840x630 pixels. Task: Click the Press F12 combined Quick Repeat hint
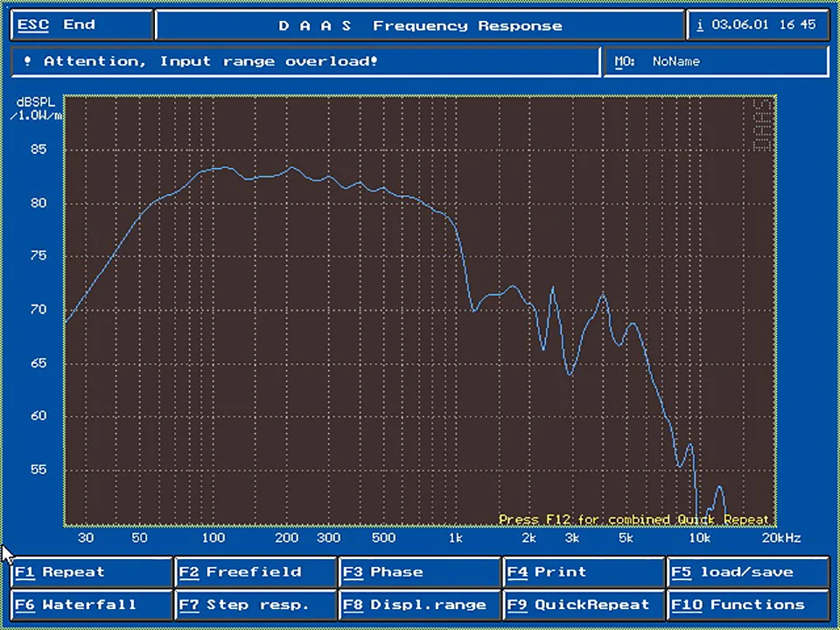633,520
